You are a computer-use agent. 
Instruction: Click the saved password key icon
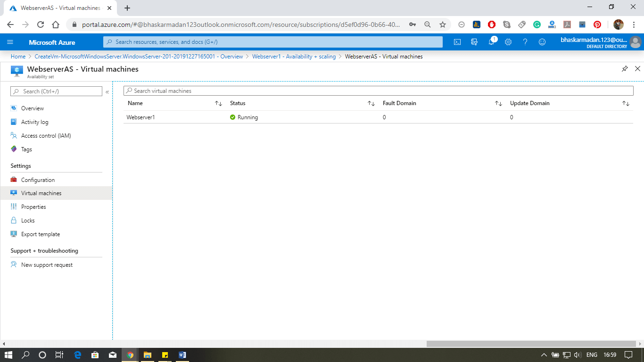click(x=412, y=25)
